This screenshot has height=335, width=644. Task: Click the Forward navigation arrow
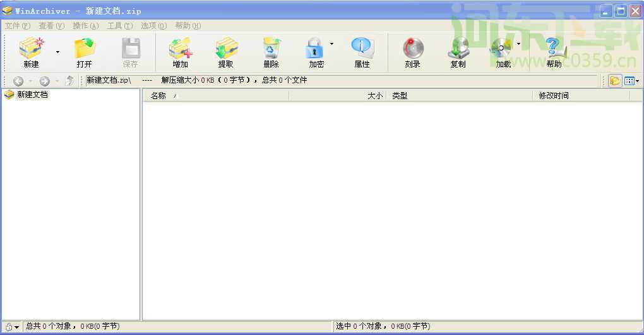(44, 81)
